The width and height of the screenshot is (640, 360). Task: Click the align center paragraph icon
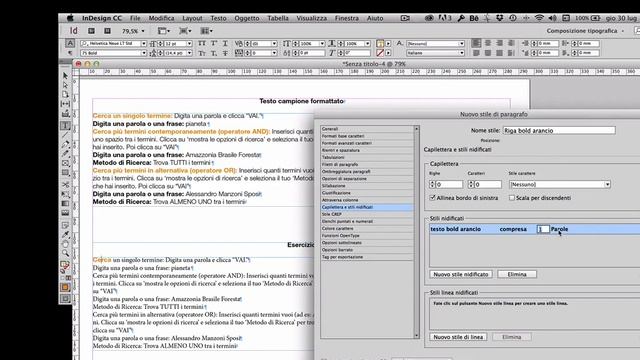pyautogui.click(x=488, y=43)
